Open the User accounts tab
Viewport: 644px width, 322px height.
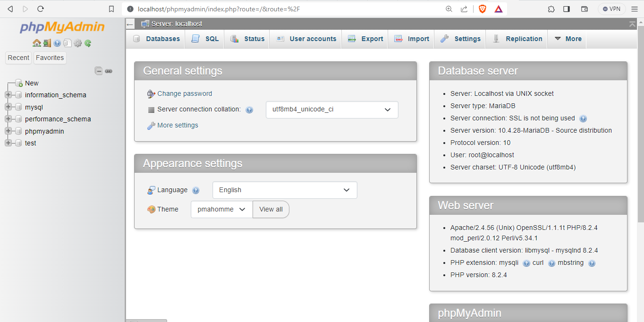click(x=306, y=39)
